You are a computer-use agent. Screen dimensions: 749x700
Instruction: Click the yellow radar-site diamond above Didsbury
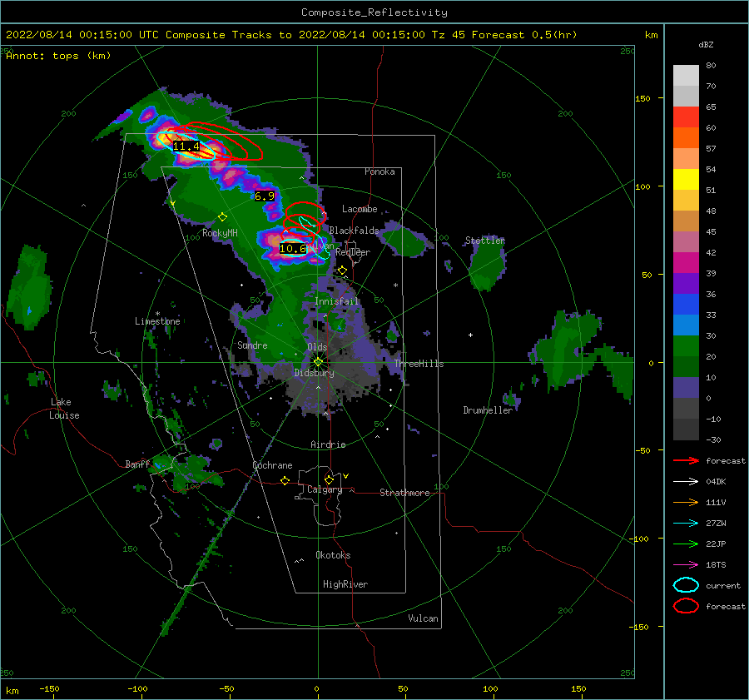tap(318, 362)
